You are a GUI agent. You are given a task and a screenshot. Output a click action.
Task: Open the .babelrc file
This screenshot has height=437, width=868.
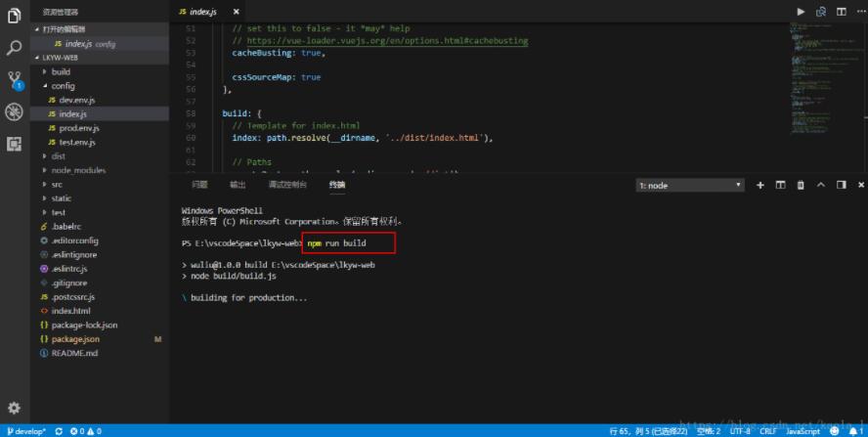pyautogui.click(x=100, y=227)
